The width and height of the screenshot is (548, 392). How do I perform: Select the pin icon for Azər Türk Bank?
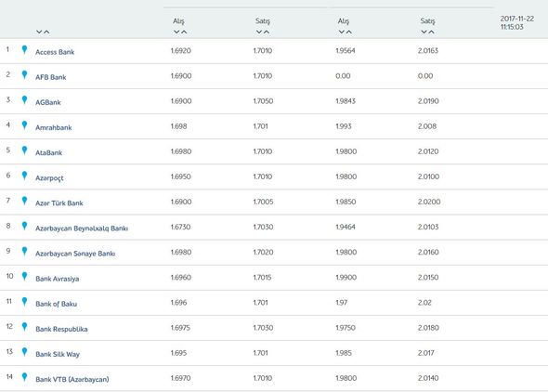pos(24,201)
